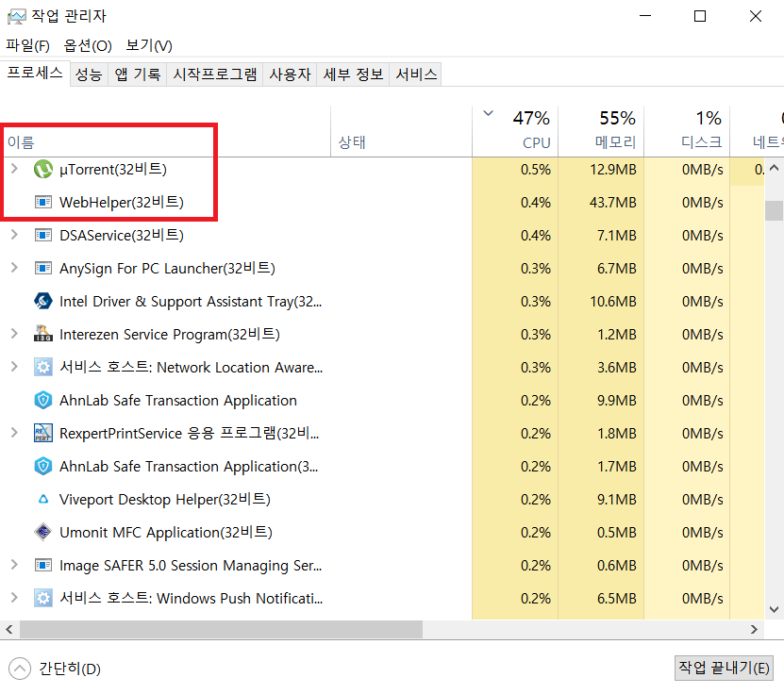Select the Intel Driver & Support Assistant Tray name
Image resolution: width=784 pixels, height=694 pixels.
[x=191, y=302]
